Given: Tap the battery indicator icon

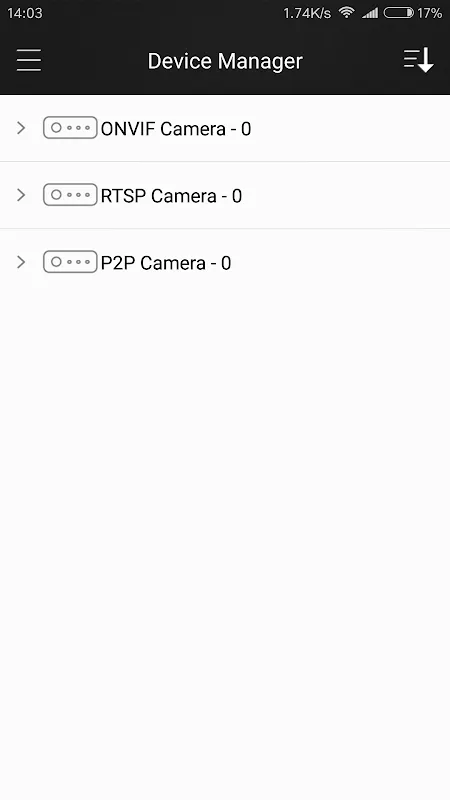Looking at the screenshot, I should click(x=398, y=13).
